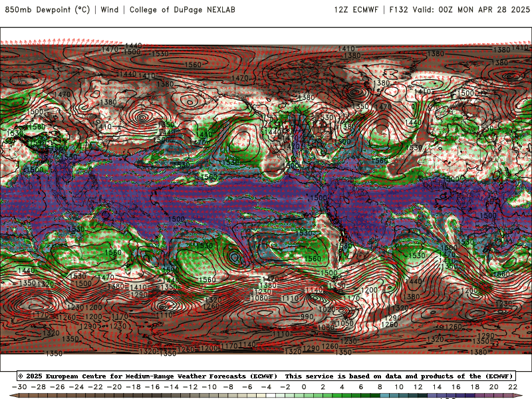Click the '12' value on the color scale
The height and width of the screenshot is (399, 532).
(418, 387)
